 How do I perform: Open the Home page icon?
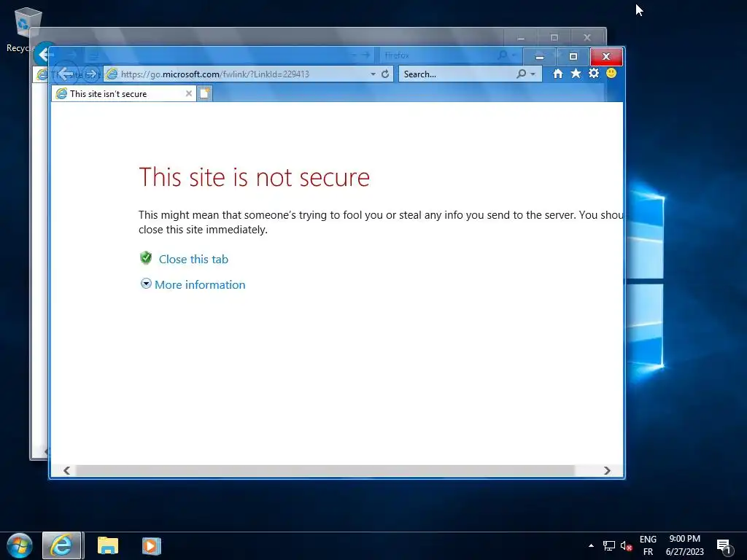coord(558,74)
